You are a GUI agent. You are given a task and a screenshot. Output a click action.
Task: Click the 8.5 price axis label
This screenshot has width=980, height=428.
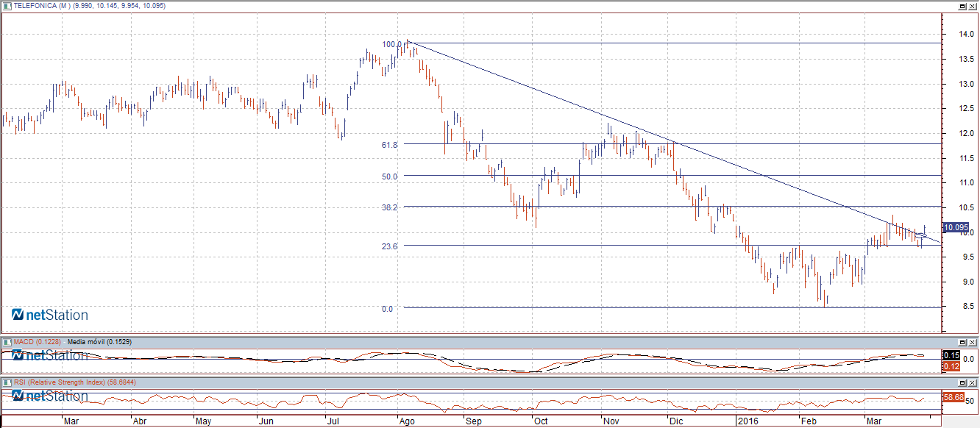pos(968,307)
